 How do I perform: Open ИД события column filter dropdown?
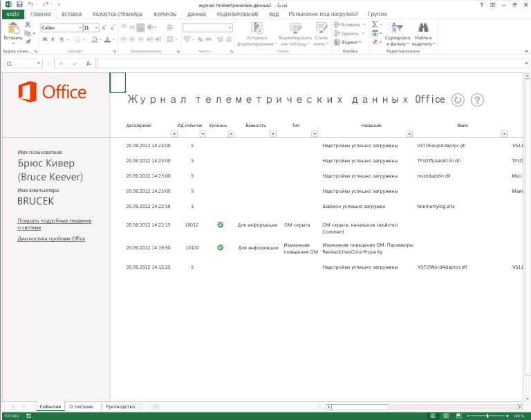point(203,134)
